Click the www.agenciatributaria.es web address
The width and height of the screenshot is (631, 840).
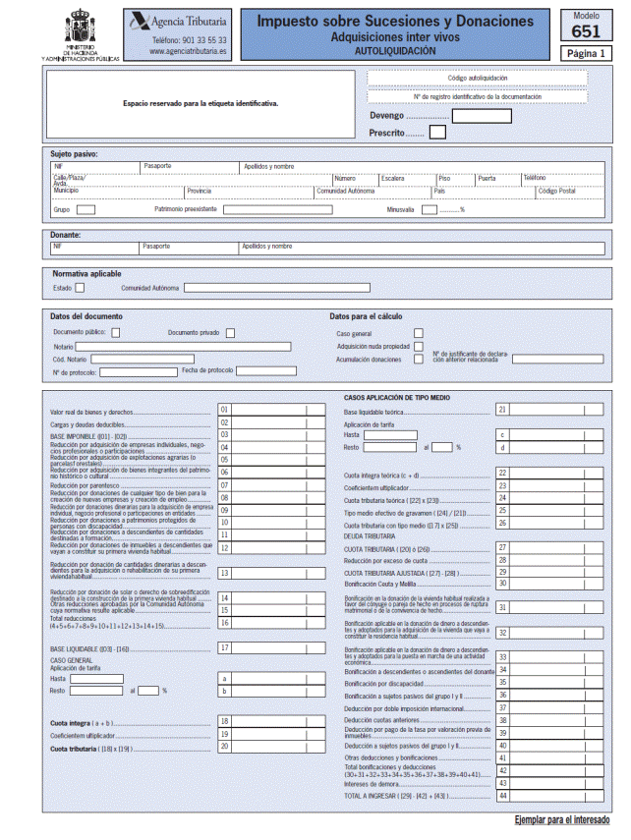coord(188,52)
